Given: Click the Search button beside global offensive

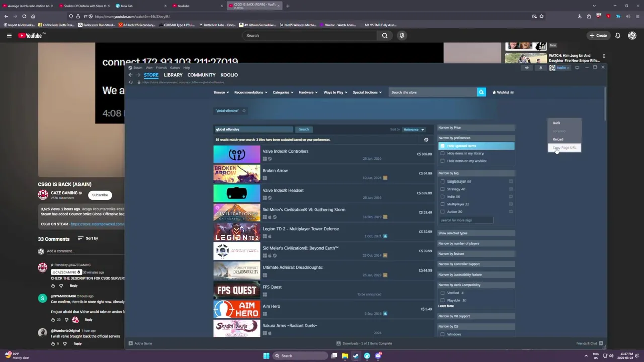Looking at the screenshot, I should (304, 129).
